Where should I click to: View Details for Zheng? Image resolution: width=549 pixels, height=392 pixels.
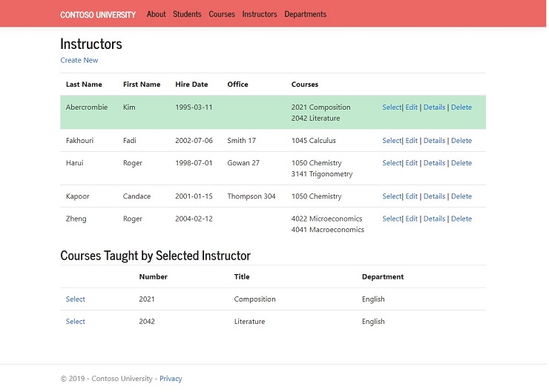434,219
